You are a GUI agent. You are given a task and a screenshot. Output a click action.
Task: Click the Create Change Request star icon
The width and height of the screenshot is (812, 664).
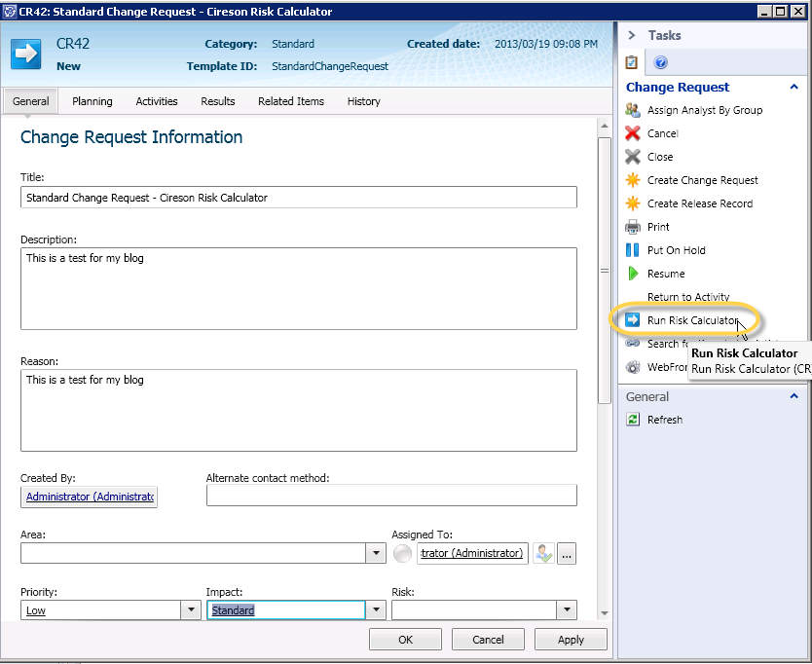click(633, 180)
